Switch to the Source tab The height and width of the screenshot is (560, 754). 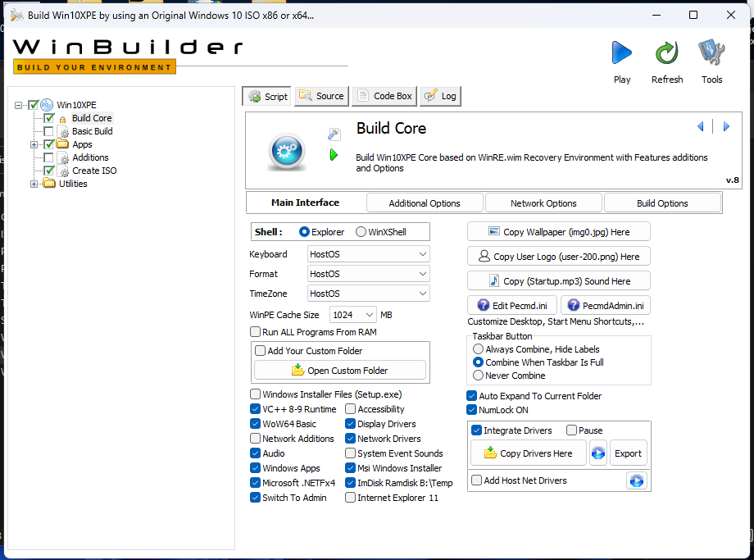click(322, 96)
